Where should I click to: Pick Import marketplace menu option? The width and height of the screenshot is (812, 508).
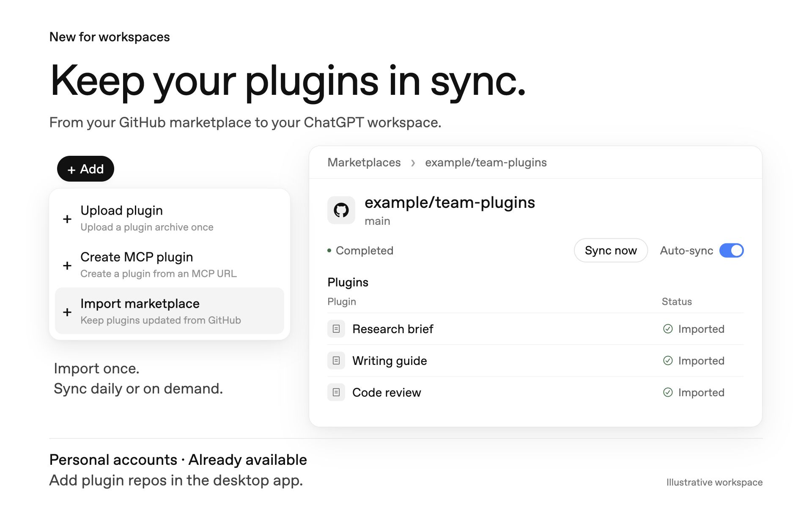(x=169, y=311)
